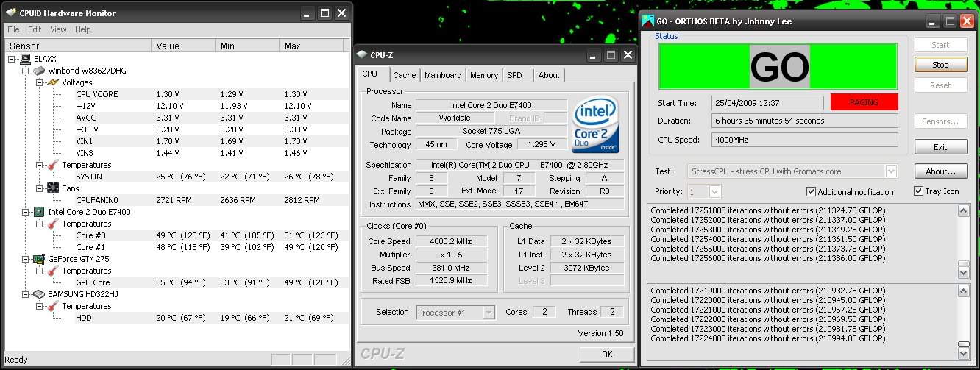The image size is (980, 370).
Task: Click the Hardware Monitor title bar icon
Action: point(11,13)
